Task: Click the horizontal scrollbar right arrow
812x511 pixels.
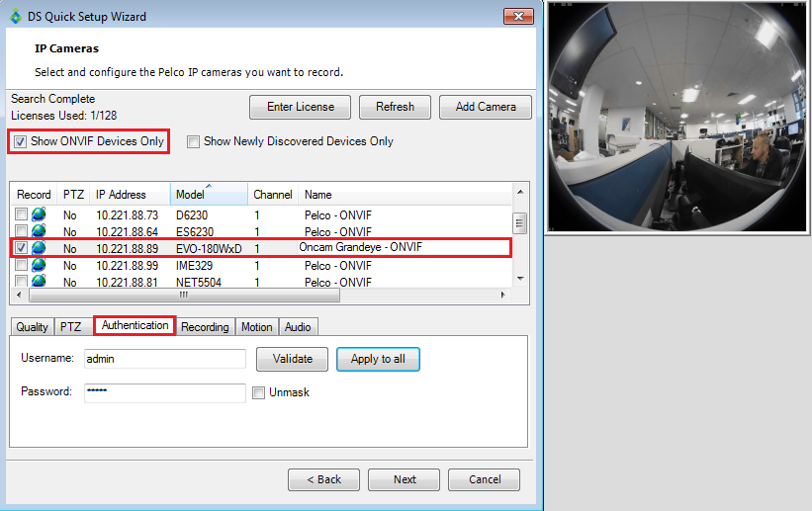Action: pyautogui.click(x=505, y=295)
